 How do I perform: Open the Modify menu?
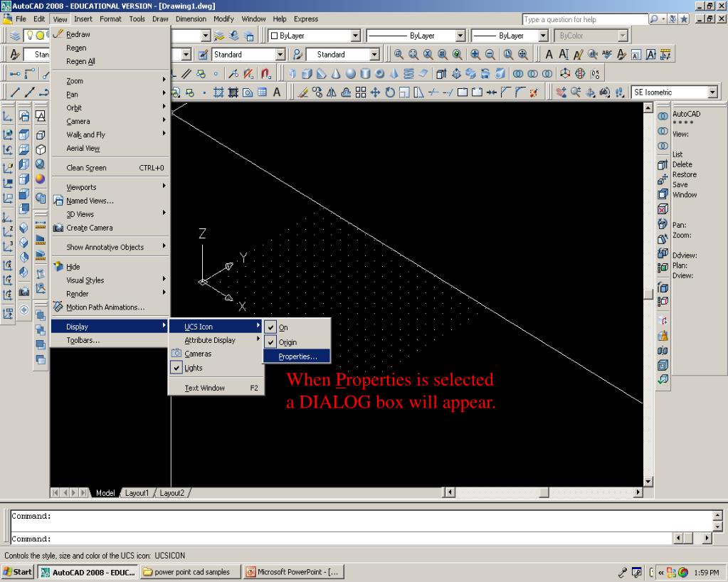[x=223, y=19]
